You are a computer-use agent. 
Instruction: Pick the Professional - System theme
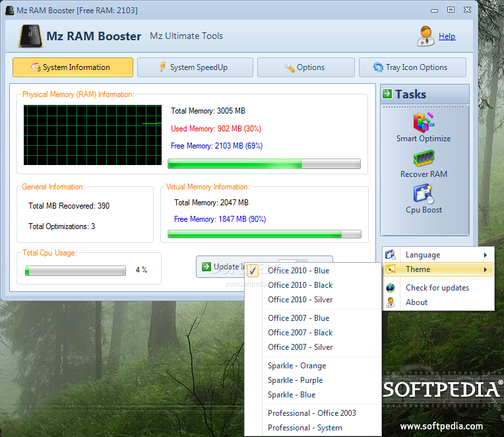point(313,428)
